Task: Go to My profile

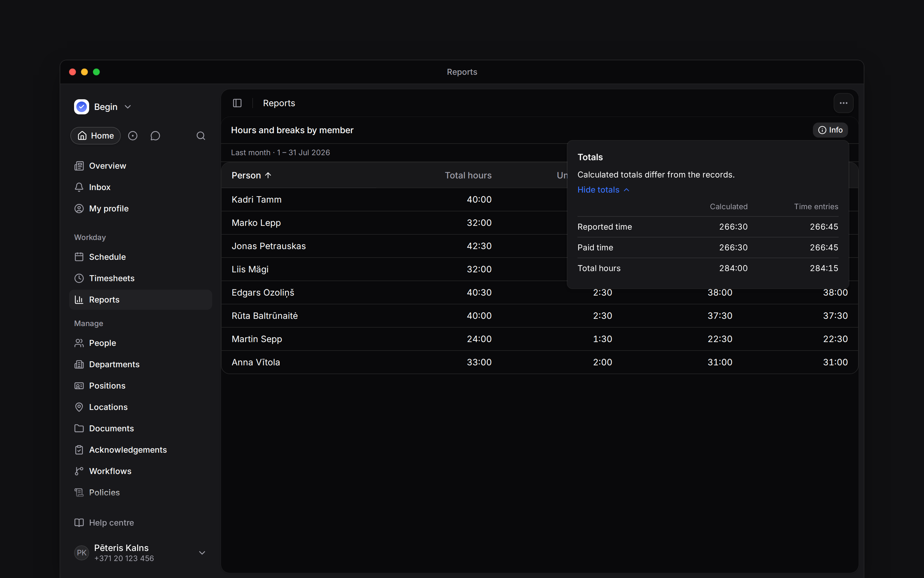Action: [x=140, y=209]
